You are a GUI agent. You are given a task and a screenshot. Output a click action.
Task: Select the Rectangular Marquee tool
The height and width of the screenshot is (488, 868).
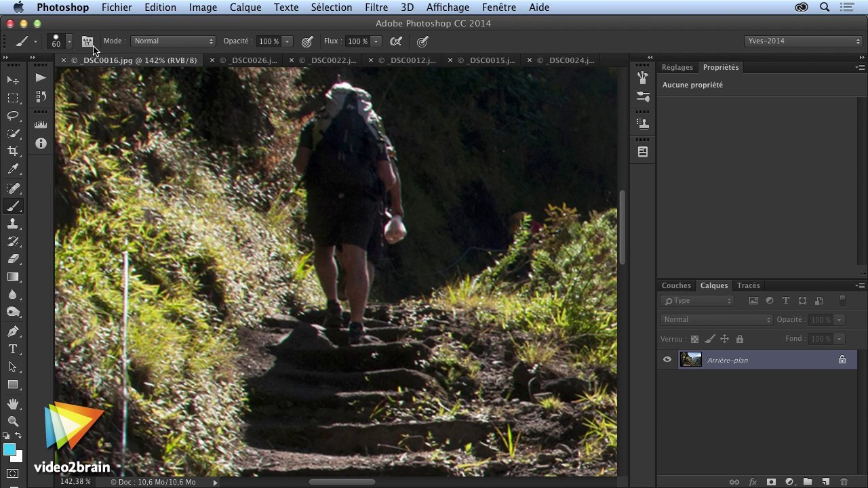[x=13, y=98]
